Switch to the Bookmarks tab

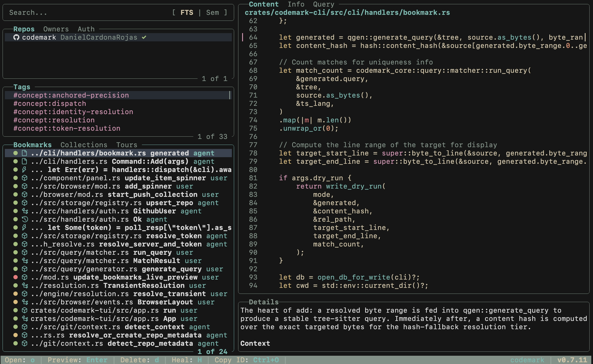(x=32, y=145)
